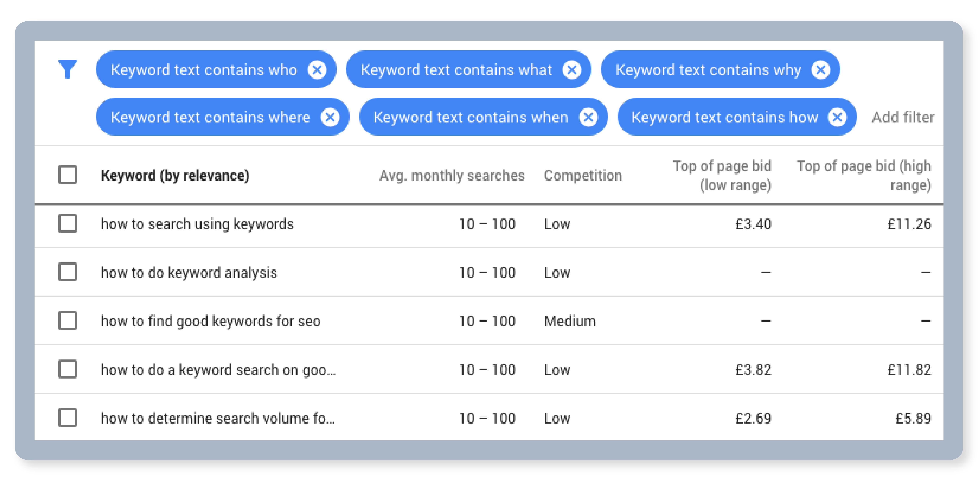The width and height of the screenshot is (980, 481).
Task: Remove the 'contains who' filter chip
Action: pos(317,70)
